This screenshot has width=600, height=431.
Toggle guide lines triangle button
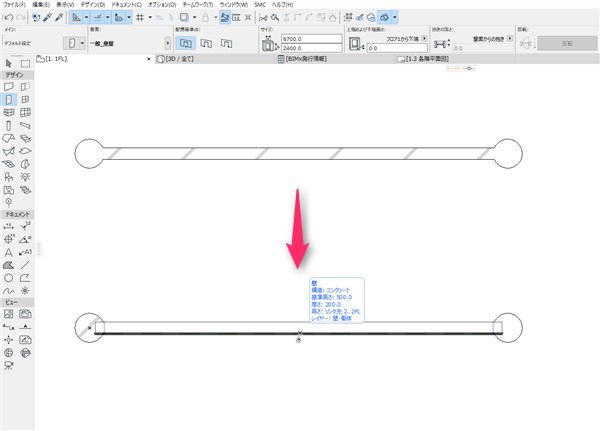77,17
